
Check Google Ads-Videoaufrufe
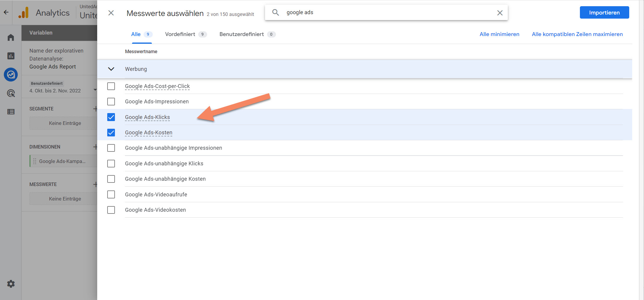point(111,195)
